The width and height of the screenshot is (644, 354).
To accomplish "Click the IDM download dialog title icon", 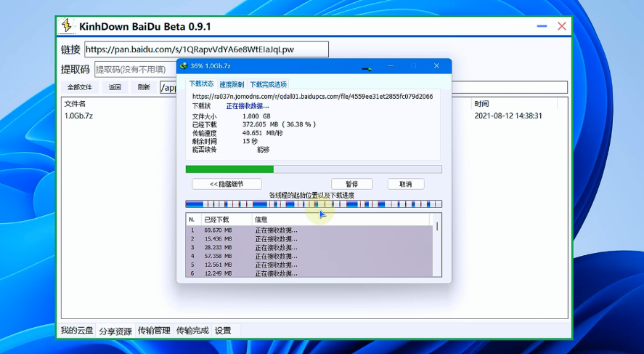I will point(184,65).
